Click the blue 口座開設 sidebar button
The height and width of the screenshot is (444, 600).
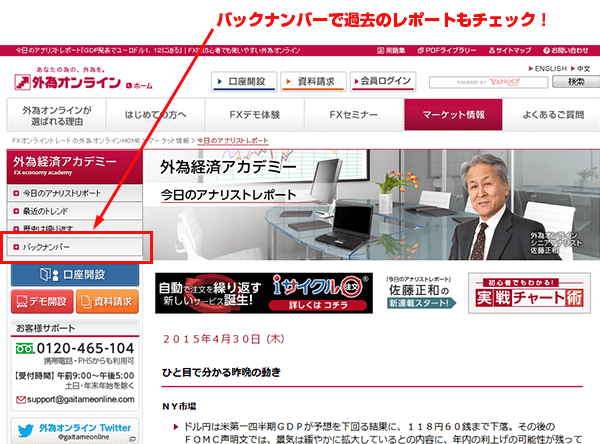[x=75, y=275]
